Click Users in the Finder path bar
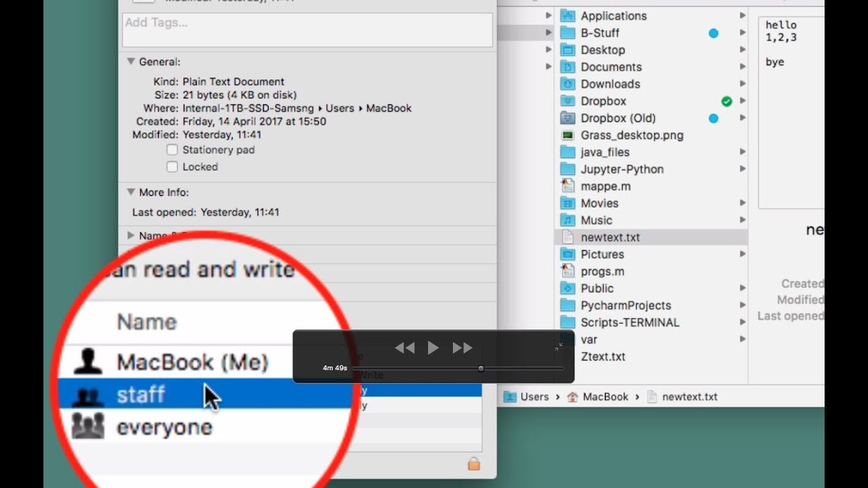Image resolution: width=868 pixels, height=488 pixels. pos(534,397)
